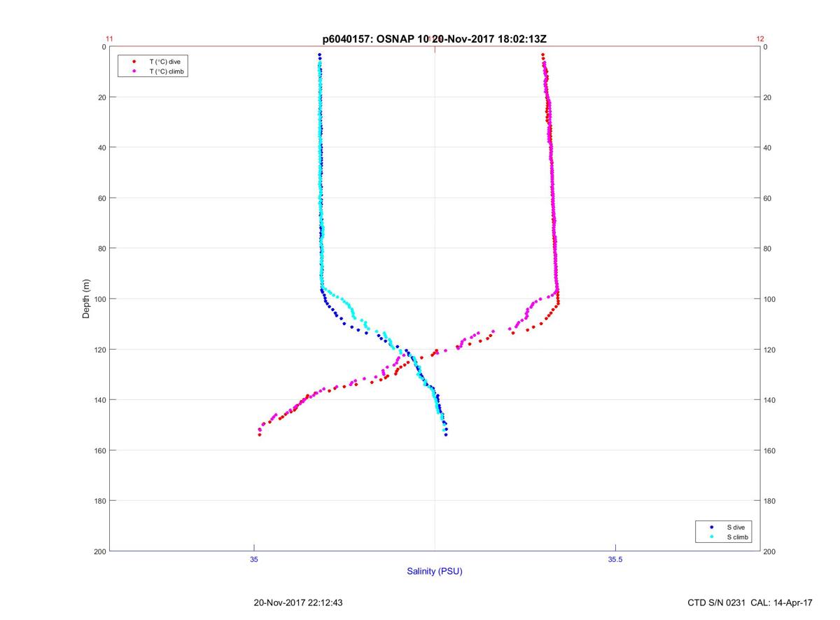Click the 'Salinity (PSU)' axis label
The height and width of the screenshot is (620, 840).
point(435,572)
